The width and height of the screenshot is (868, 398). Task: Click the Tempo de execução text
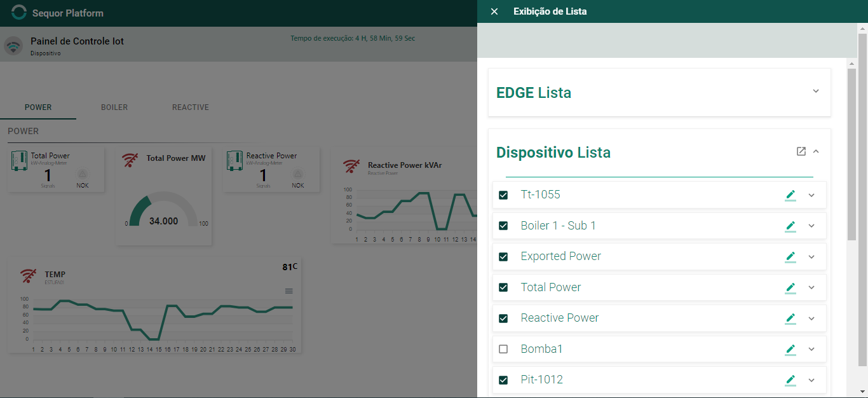click(x=353, y=38)
